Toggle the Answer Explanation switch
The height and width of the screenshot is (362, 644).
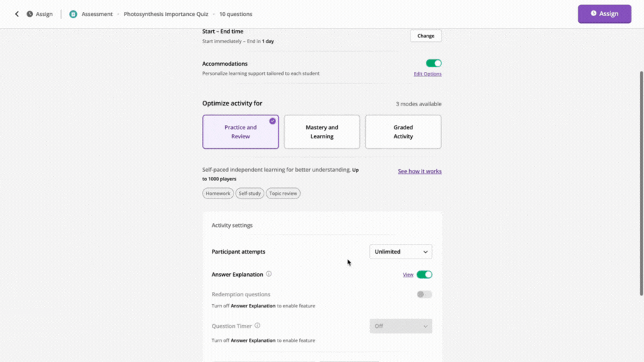pyautogui.click(x=424, y=275)
